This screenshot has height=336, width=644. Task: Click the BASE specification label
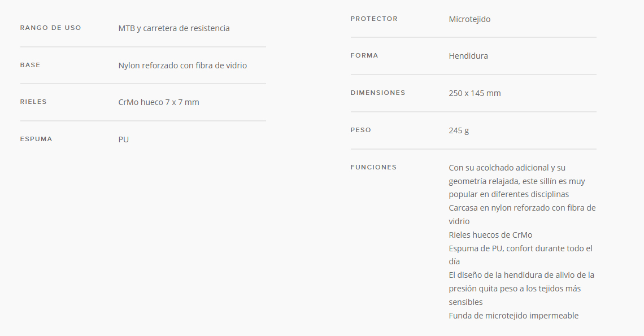[31, 65]
